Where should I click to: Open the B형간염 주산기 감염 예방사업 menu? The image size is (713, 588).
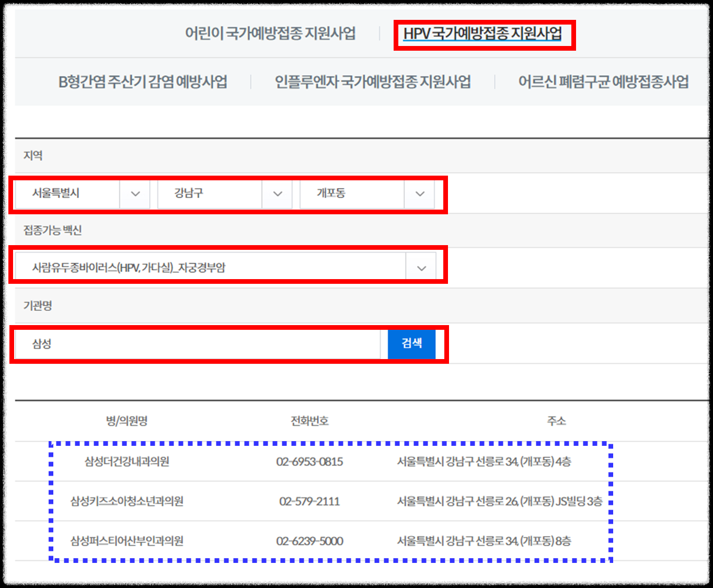pyautogui.click(x=143, y=82)
